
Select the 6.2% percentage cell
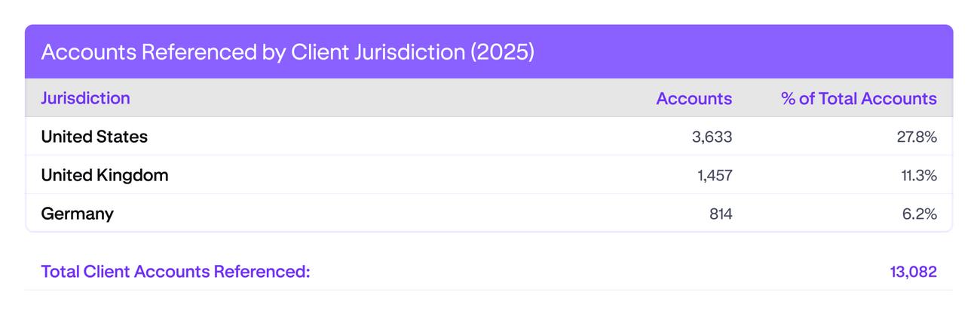[920, 214]
